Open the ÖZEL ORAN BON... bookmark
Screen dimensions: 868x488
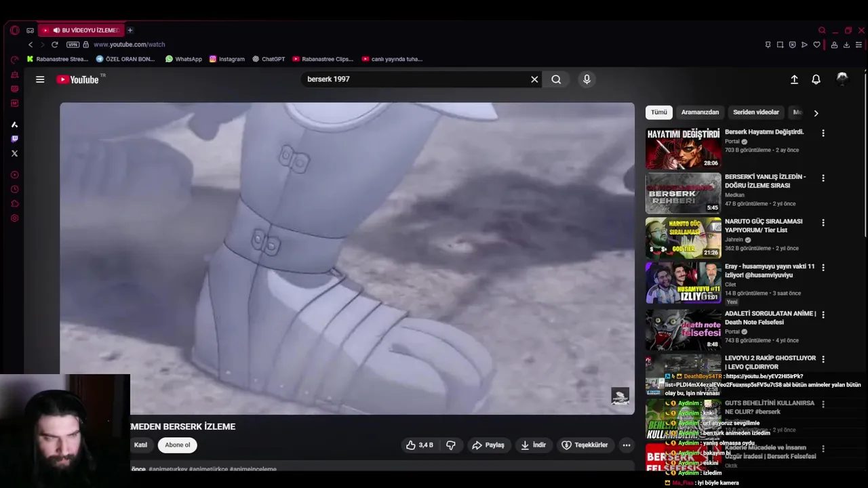pyautogui.click(x=125, y=59)
